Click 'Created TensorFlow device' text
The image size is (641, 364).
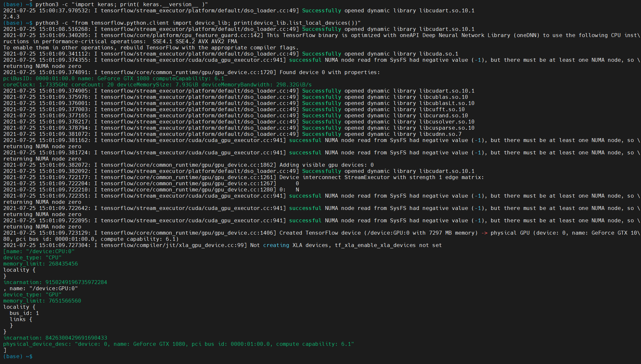pyautogui.click(x=320, y=233)
